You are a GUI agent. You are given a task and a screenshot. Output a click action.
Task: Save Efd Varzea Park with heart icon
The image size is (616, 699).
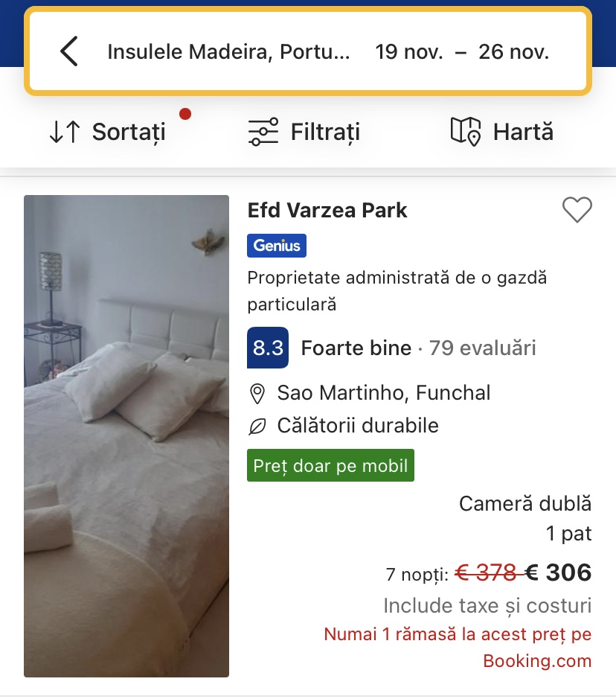(577, 209)
